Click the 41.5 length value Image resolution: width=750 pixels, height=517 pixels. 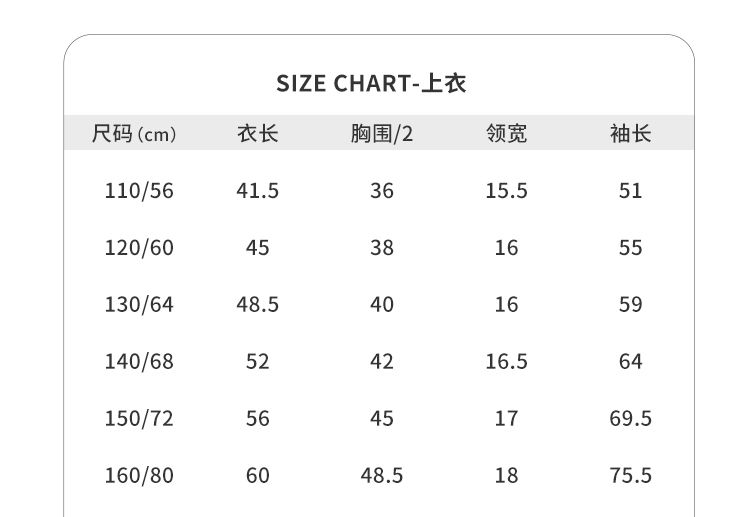click(x=257, y=191)
